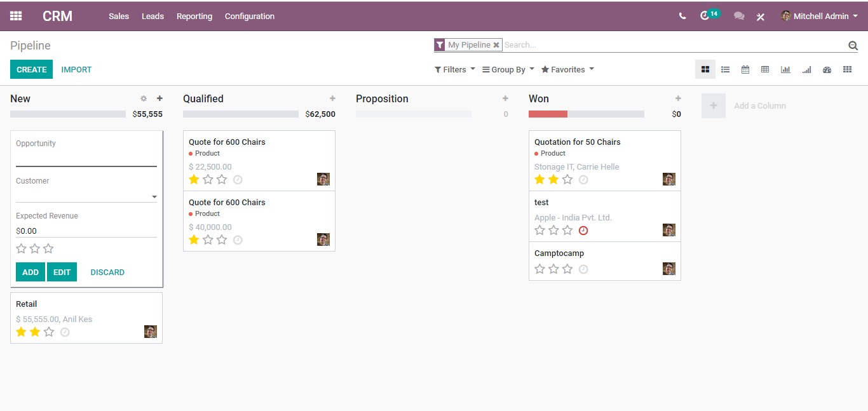Set first priority star in quick create form

coord(21,248)
